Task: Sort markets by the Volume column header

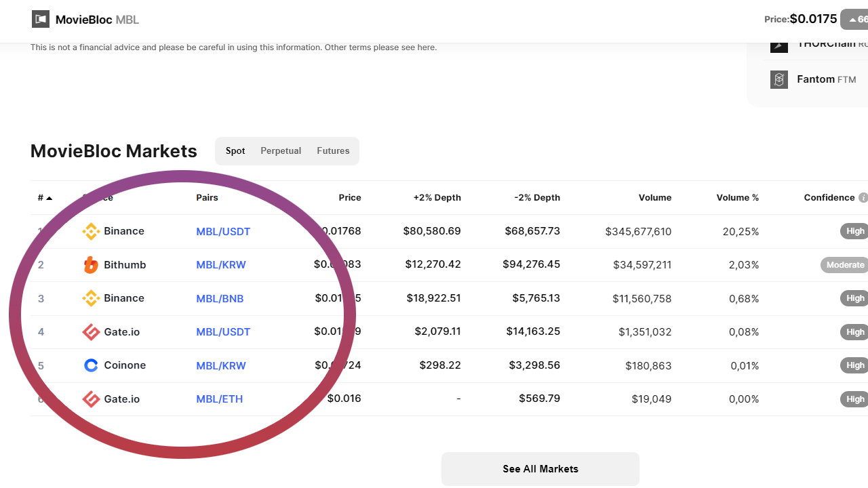Action: (654, 198)
